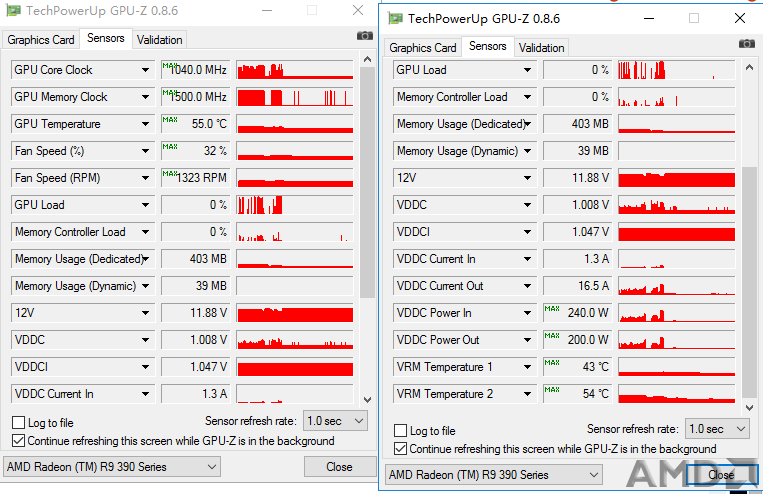Open VDDC Current In dropdown in left window
This screenshot has height=494, width=763.
(x=145, y=394)
